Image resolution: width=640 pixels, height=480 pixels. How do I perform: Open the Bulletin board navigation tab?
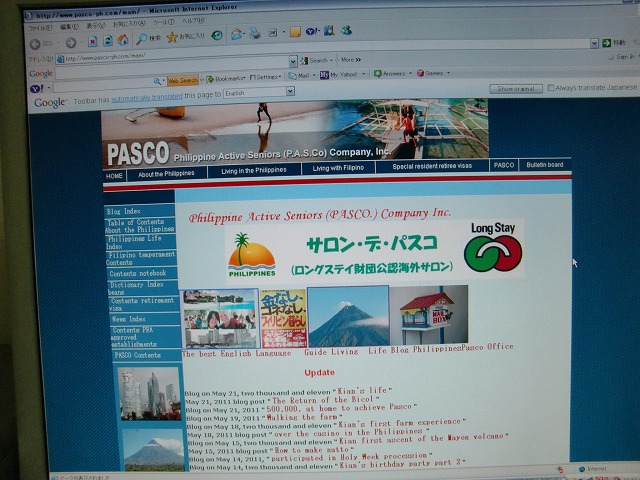(544, 165)
